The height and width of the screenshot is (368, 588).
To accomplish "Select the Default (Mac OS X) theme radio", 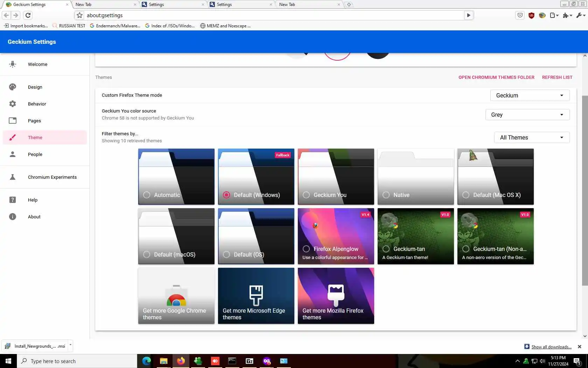I will 466,195.
